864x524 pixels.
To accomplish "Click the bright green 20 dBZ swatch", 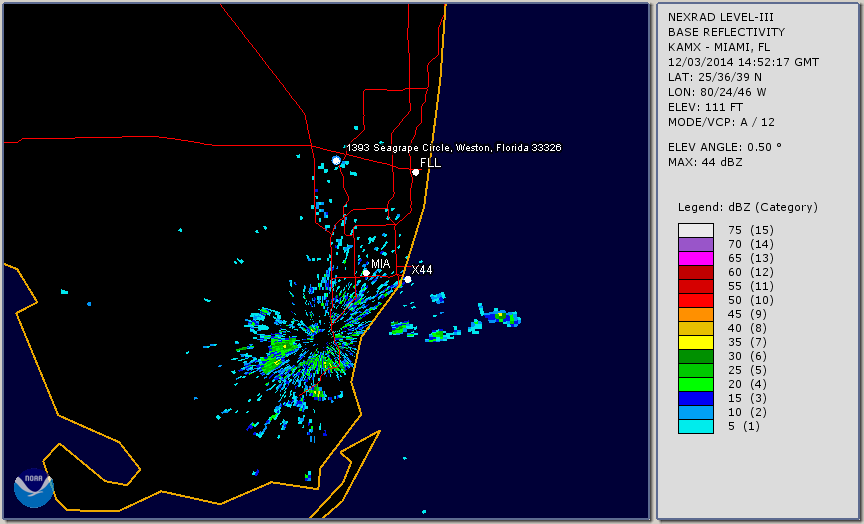I will pos(696,384).
